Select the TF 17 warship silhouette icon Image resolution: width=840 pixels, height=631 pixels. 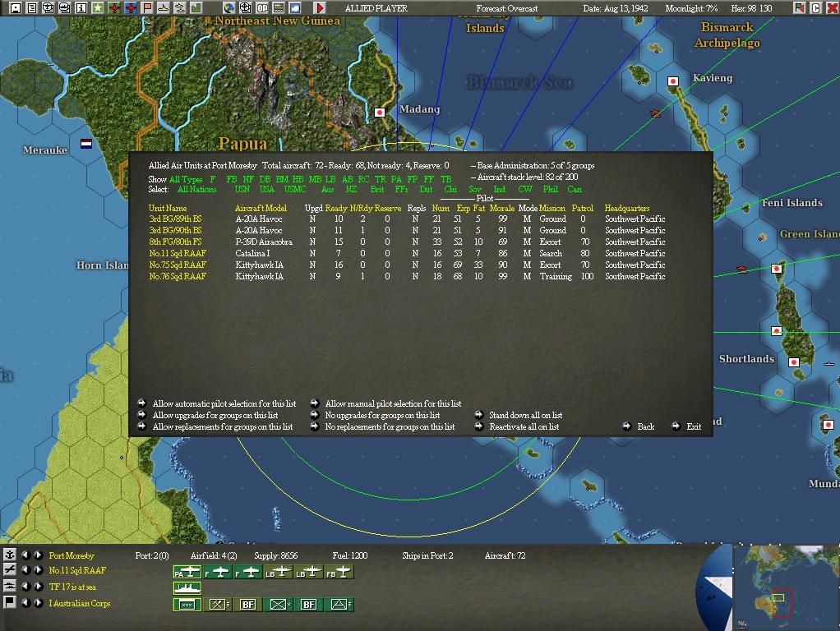(187, 588)
